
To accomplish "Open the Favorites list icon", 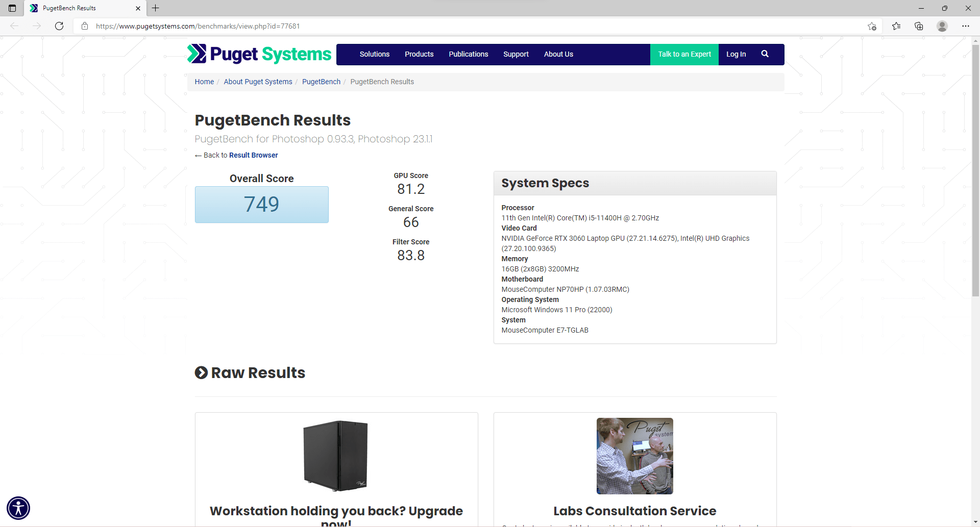I will pyautogui.click(x=896, y=26).
